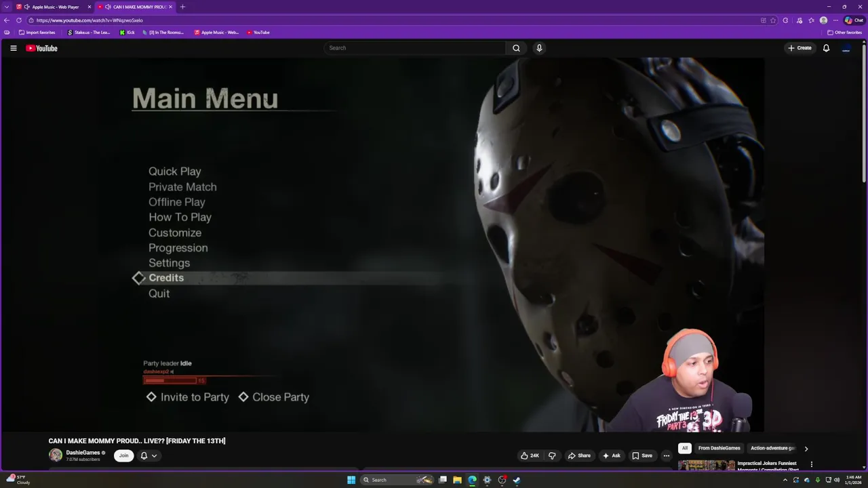
Task: Open browser extensions icon in toolbar
Action: click(x=785, y=20)
